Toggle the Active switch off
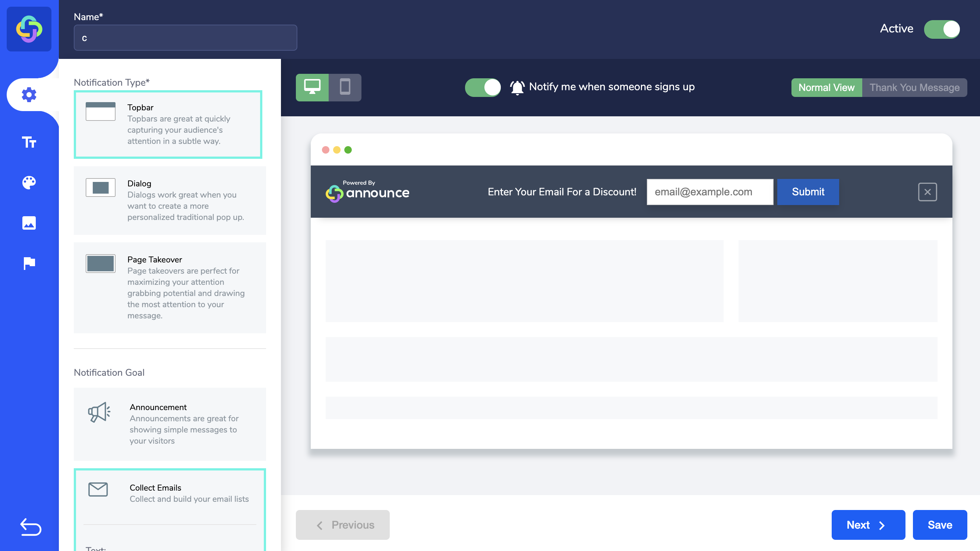This screenshot has height=551, width=980. point(942,29)
